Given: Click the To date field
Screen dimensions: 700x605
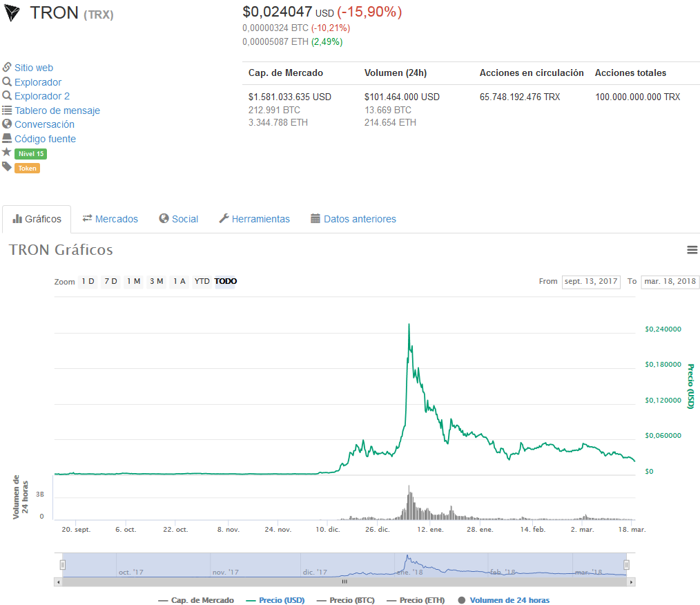Looking at the screenshot, I should 670,282.
